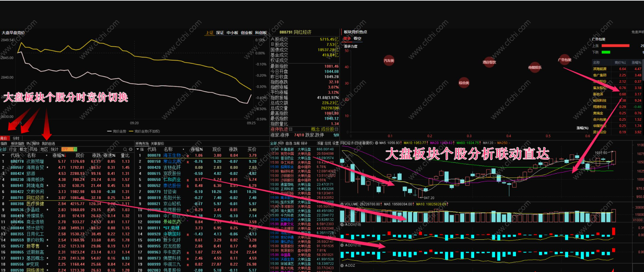Viewport: 644px width, 272px height.
Task: Filter sectors by 行业
Action: click(x=13, y=149)
